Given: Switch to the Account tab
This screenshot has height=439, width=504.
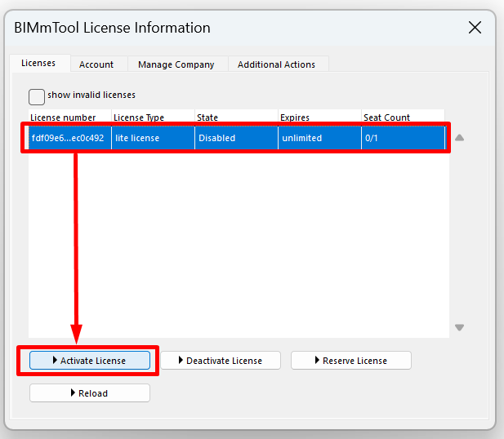Looking at the screenshot, I should click(x=96, y=64).
